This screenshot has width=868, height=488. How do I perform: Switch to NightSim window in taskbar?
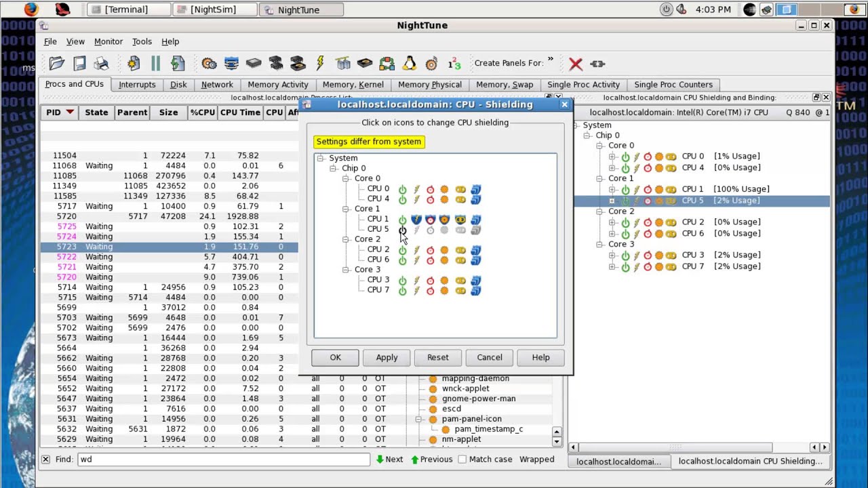214,9
